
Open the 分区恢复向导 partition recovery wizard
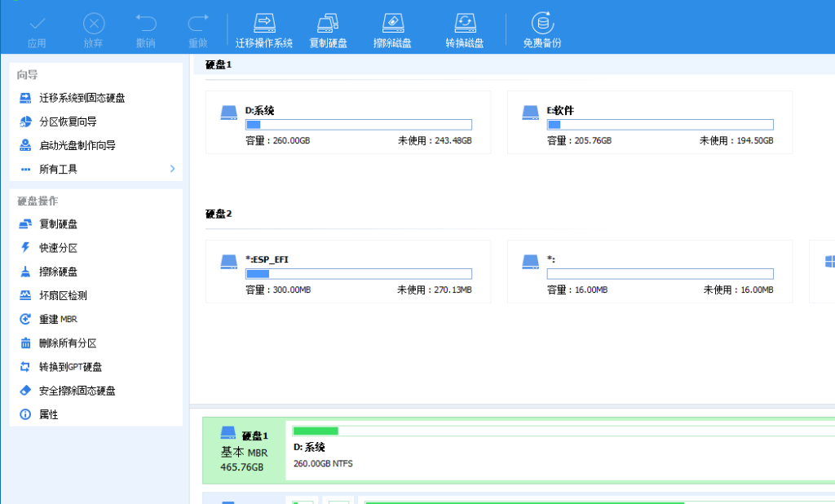[x=68, y=122]
